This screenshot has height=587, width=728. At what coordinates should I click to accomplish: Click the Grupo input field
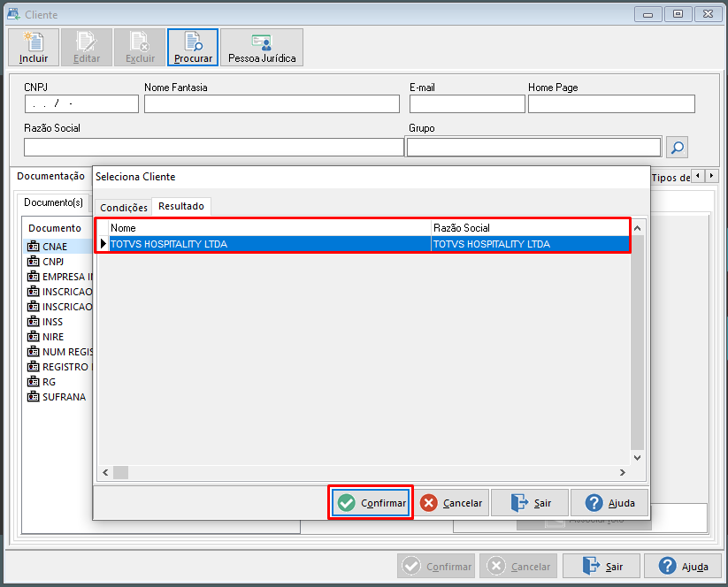[x=534, y=148]
